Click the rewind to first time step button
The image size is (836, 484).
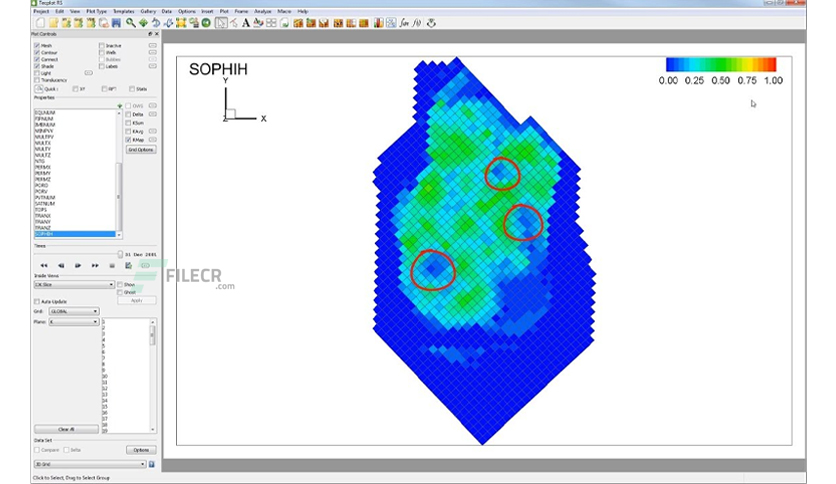[44, 265]
